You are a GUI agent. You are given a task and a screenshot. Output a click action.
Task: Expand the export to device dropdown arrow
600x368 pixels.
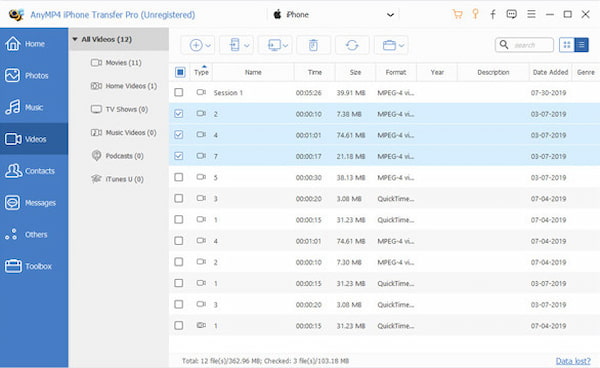247,46
